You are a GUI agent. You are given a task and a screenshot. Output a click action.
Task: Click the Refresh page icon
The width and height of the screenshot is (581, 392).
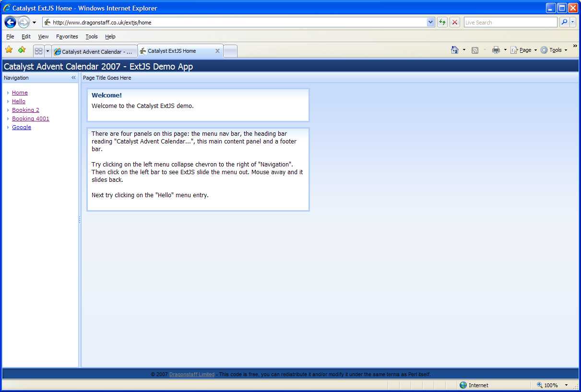pyautogui.click(x=442, y=22)
